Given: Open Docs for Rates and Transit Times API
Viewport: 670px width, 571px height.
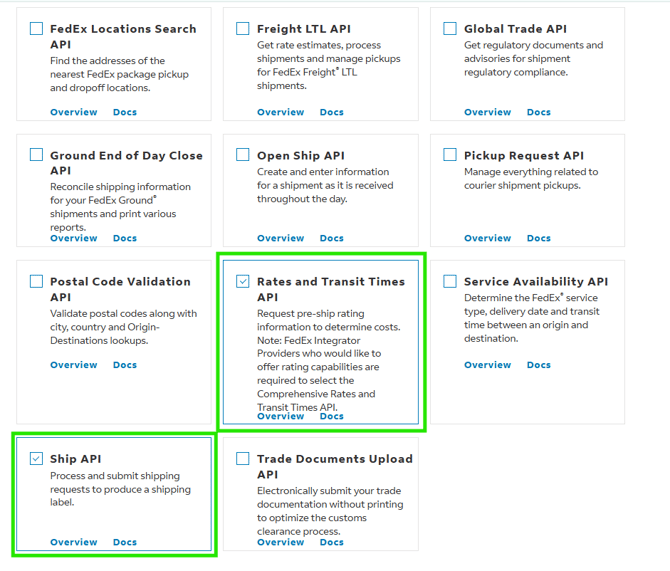Looking at the screenshot, I should [x=332, y=416].
